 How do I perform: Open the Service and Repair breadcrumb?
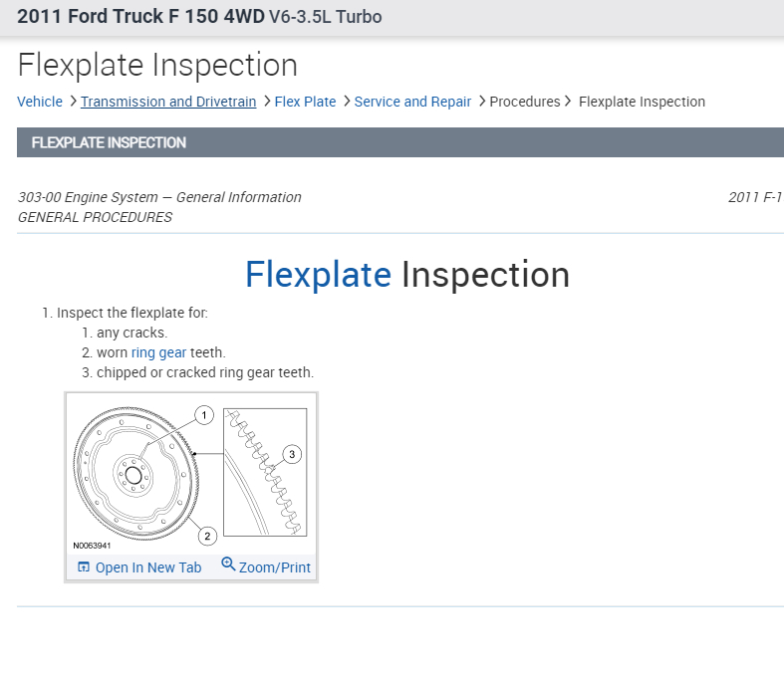pos(412,102)
